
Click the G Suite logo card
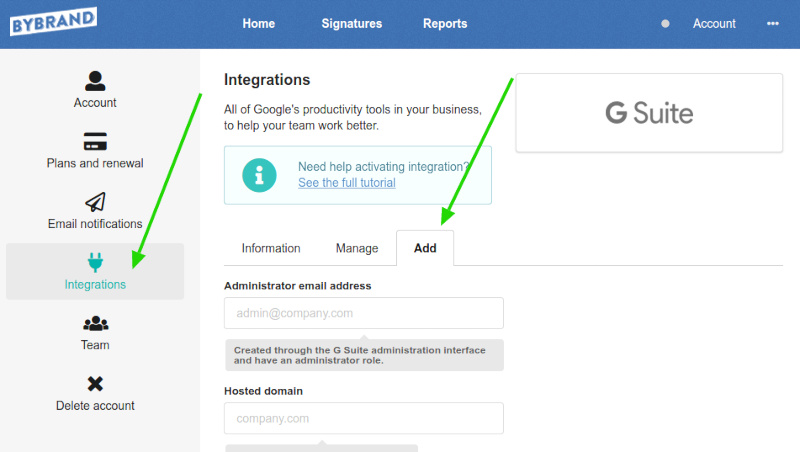tap(649, 113)
